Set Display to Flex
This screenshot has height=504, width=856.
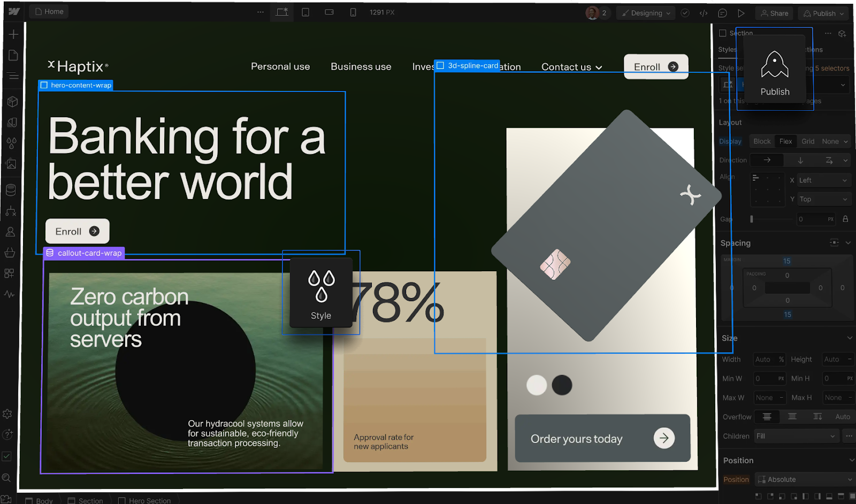point(785,141)
